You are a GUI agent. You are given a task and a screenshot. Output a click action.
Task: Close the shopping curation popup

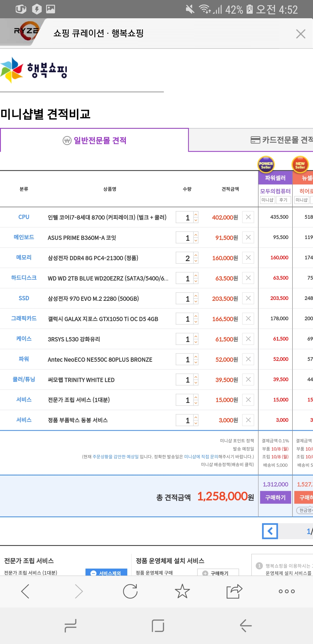pyautogui.click(x=301, y=34)
